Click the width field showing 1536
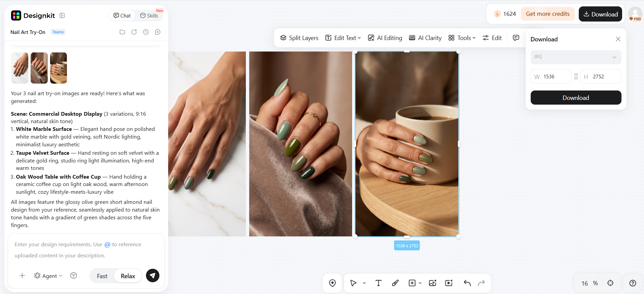The height and width of the screenshot is (294, 644). click(551, 76)
